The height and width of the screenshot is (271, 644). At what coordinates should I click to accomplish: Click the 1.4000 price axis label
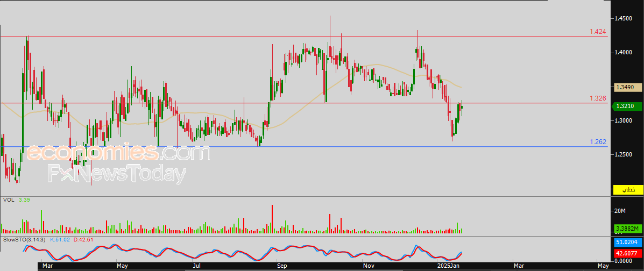623,53
